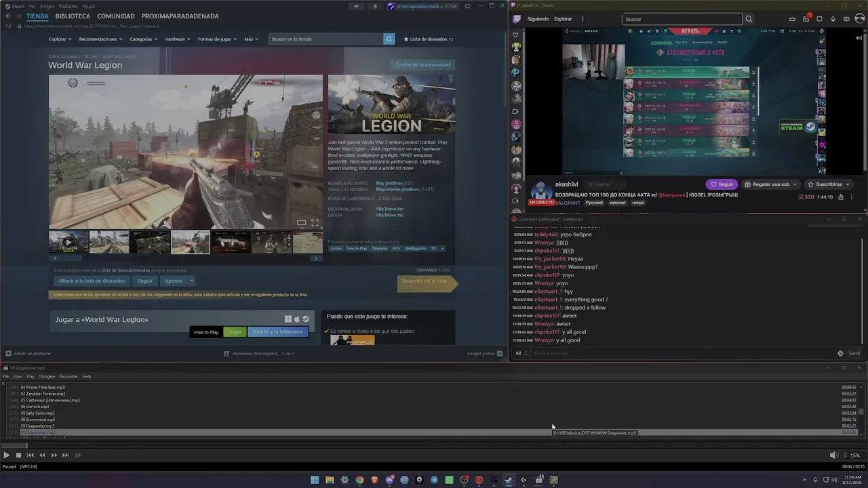This screenshot has height=488, width=868.
Task: Click the media player seek bar
Action: [x=434, y=445]
